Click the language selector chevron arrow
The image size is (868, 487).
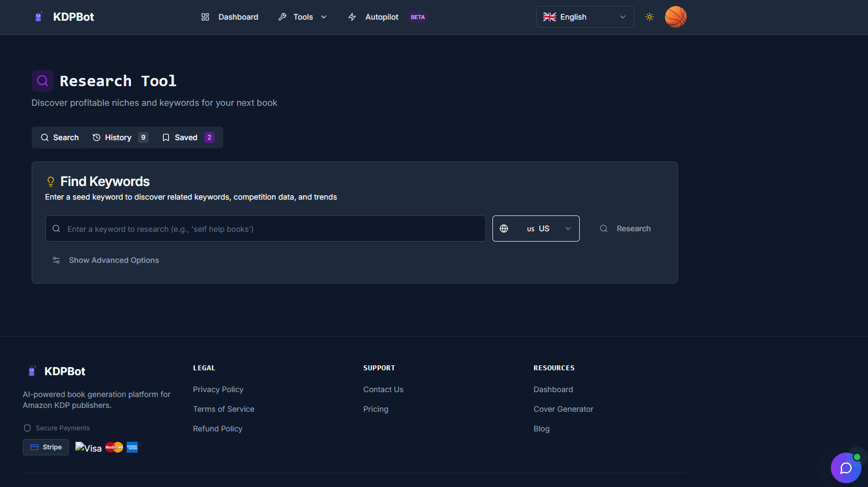(x=623, y=17)
